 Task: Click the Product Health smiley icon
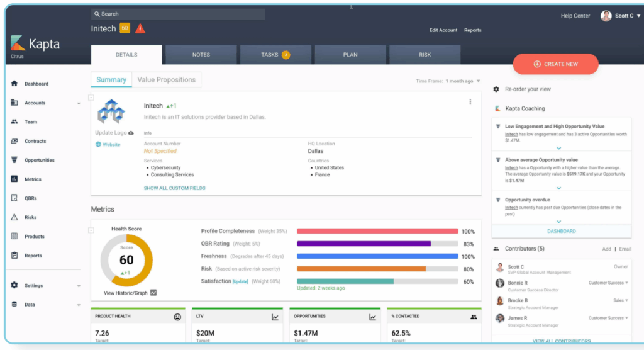(177, 317)
